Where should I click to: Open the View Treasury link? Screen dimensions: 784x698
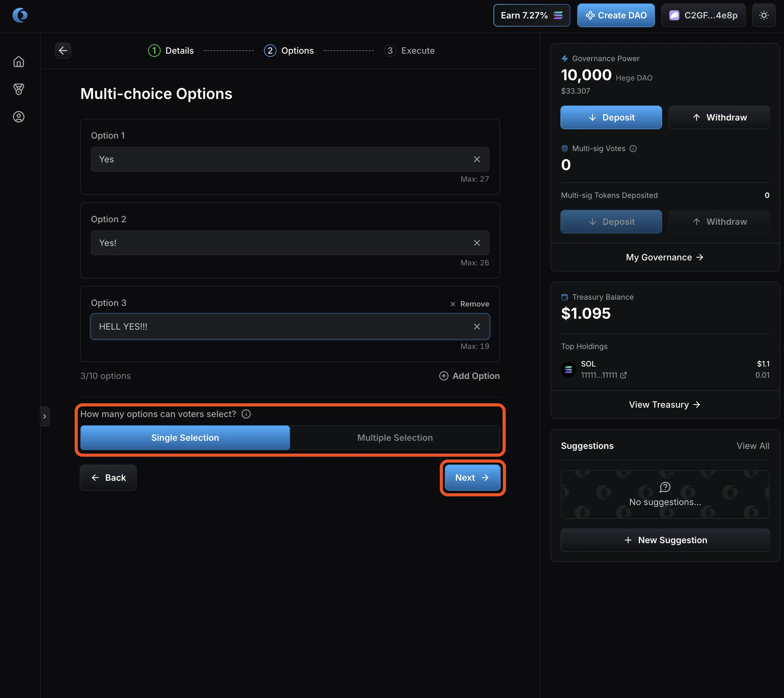(665, 405)
